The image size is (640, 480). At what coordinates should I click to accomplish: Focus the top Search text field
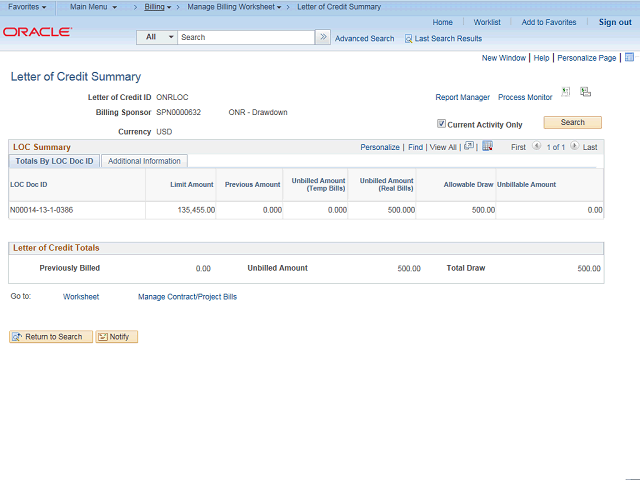(x=246, y=37)
